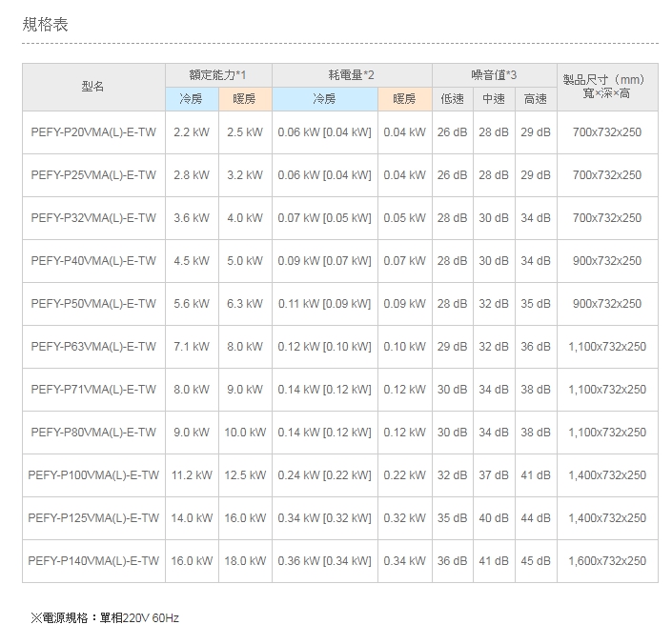The height and width of the screenshot is (625, 672).
Task: Click the PEFY-P140VMA(L)-E-TW model name
Action: coord(92,561)
